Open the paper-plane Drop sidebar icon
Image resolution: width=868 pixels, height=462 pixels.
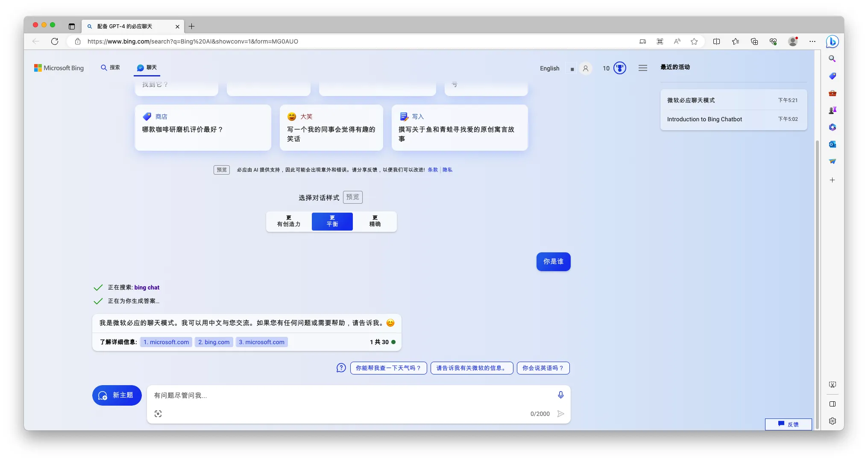pos(832,161)
